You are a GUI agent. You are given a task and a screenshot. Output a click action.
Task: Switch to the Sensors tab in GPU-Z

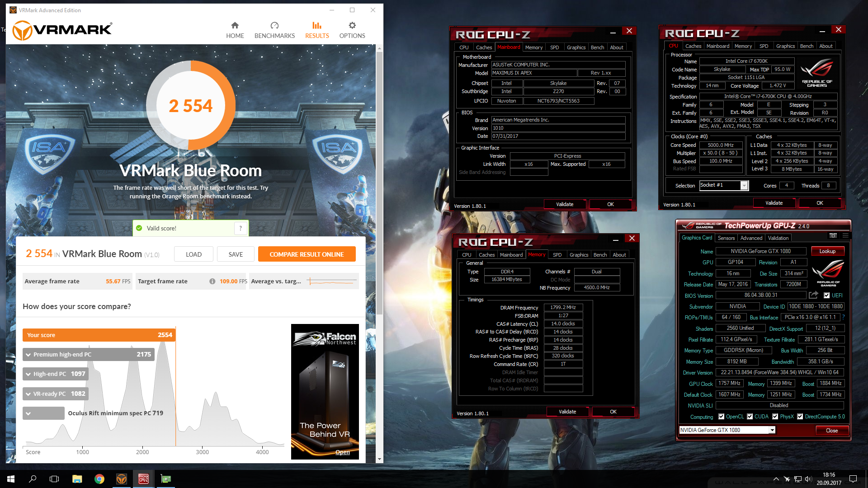[x=726, y=238]
